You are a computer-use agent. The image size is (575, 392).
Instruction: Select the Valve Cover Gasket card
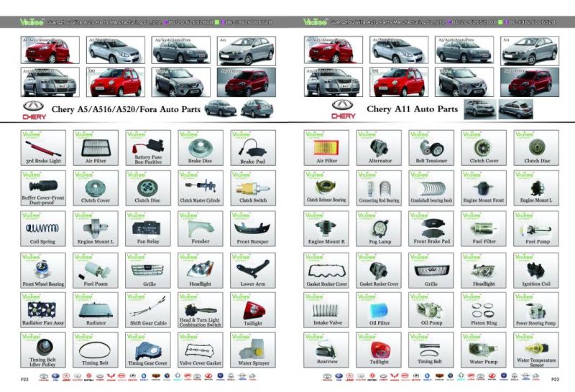pos(201,350)
